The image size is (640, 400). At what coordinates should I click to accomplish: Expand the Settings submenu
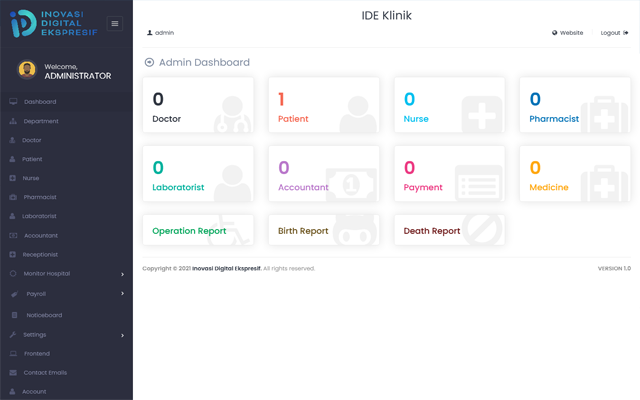[x=122, y=335]
